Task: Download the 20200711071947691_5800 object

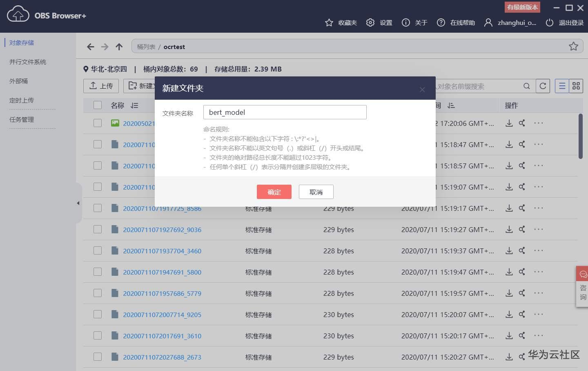Action: (509, 272)
